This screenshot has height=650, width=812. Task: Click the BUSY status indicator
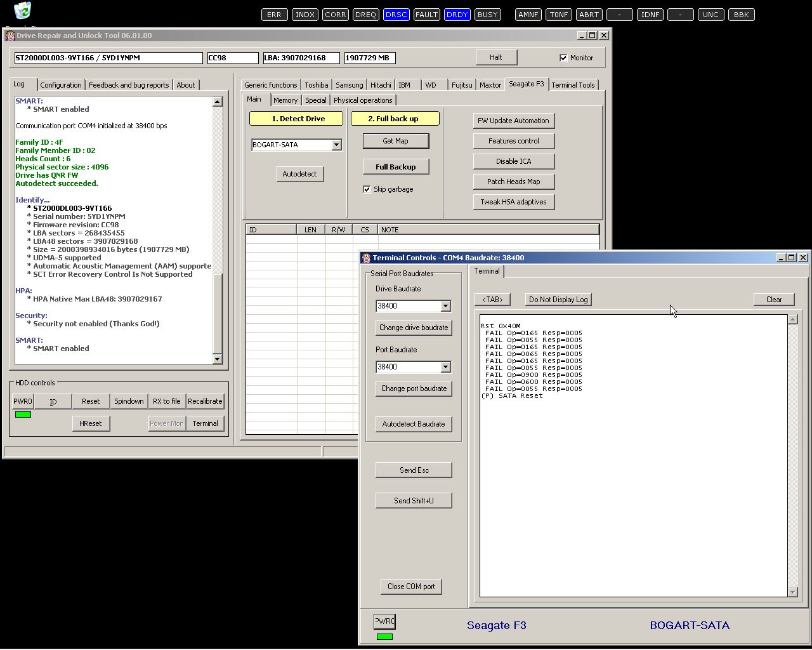pyautogui.click(x=487, y=15)
